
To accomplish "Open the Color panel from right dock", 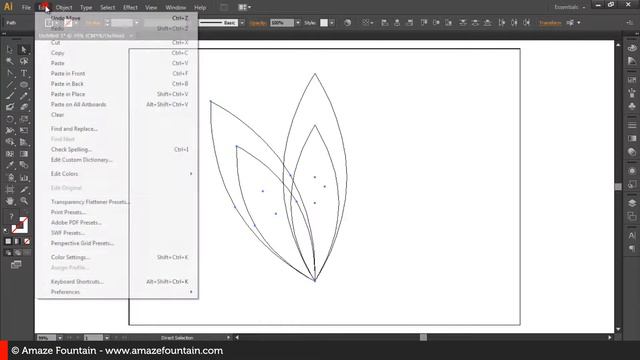I will 632,48.
